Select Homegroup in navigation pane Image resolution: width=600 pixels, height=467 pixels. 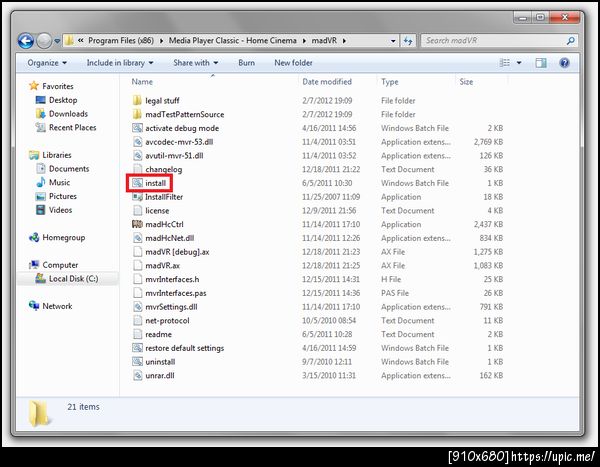coord(57,238)
